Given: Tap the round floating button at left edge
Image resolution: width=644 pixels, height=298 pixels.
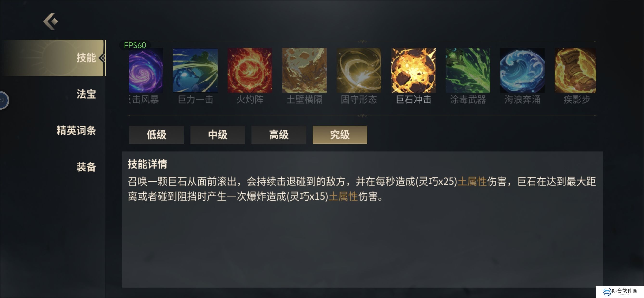Looking at the screenshot, I should coord(4,101).
